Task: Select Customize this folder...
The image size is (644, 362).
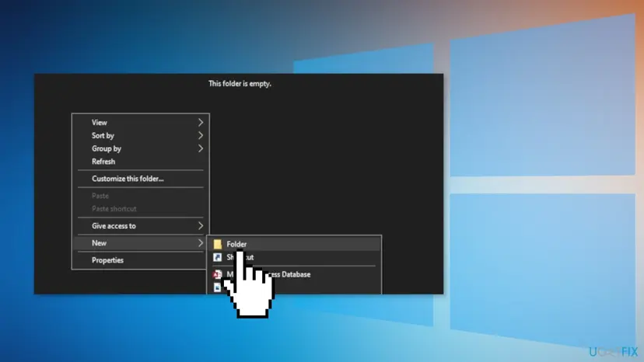Action: point(141,179)
